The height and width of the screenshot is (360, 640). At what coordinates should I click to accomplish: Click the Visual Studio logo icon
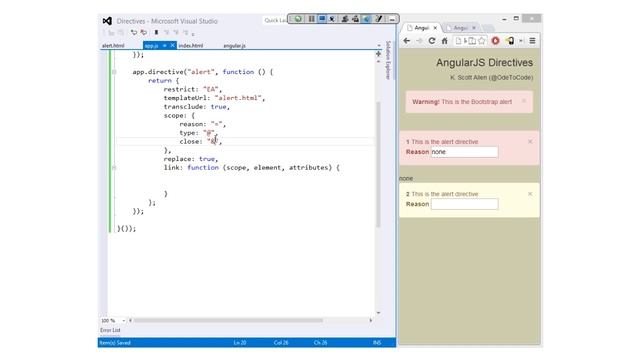click(107, 21)
